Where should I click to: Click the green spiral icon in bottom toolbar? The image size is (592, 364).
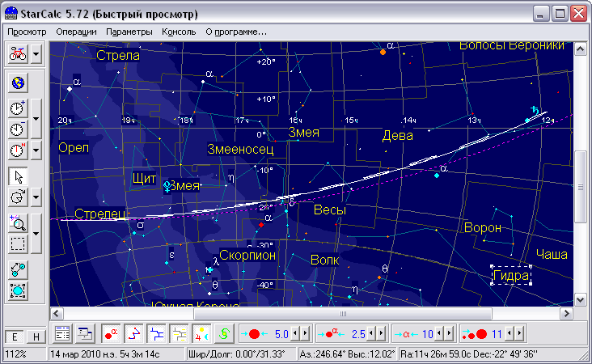226,333
